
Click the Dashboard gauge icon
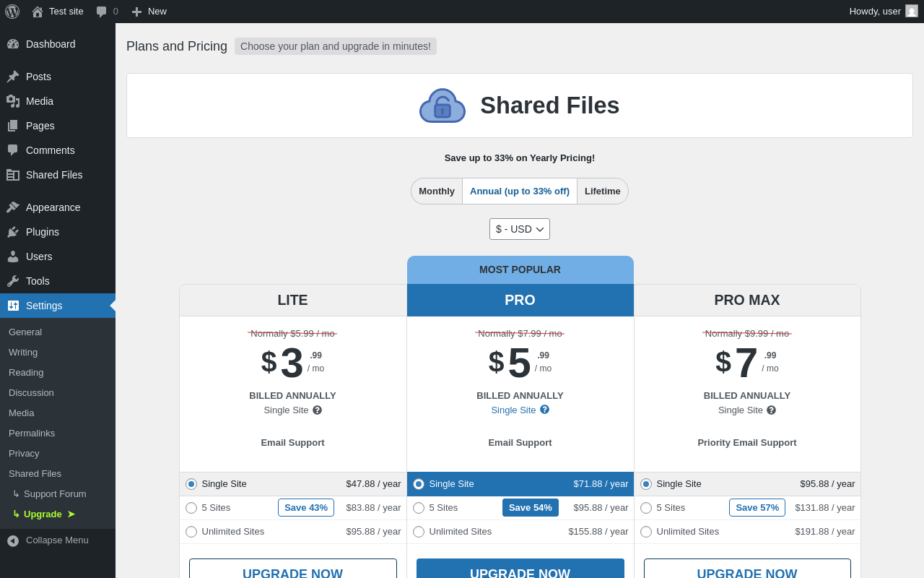click(x=13, y=44)
